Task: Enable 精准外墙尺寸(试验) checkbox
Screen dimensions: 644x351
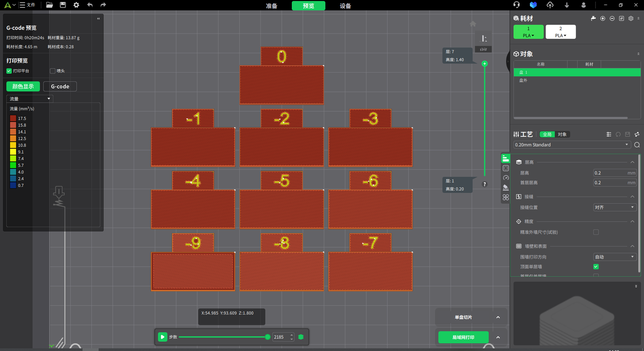Action: click(x=596, y=232)
